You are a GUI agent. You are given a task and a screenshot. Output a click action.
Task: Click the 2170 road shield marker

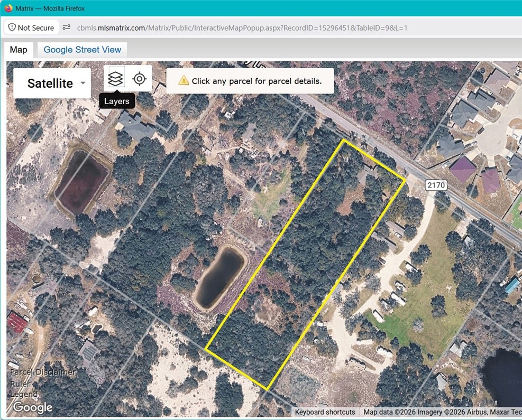pyautogui.click(x=436, y=185)
